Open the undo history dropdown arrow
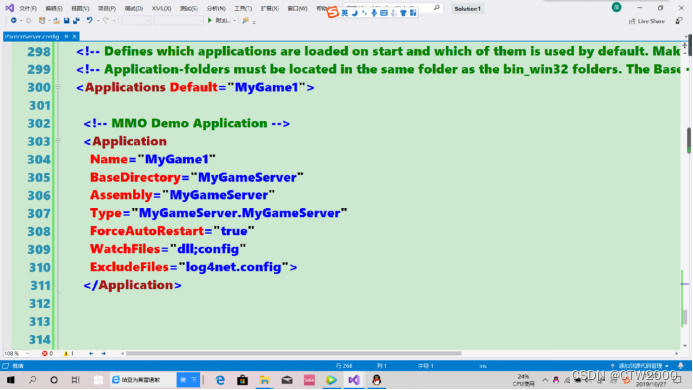Viewport: 693px width, 390px height. [x=98, y=21]
